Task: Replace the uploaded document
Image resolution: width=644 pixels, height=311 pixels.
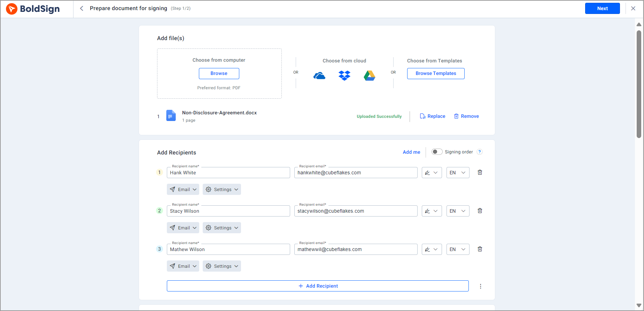Action: 433,116
